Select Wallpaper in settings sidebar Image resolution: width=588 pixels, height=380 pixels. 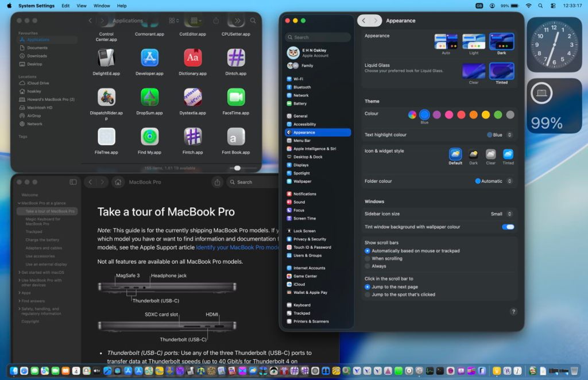pos(302,181)
